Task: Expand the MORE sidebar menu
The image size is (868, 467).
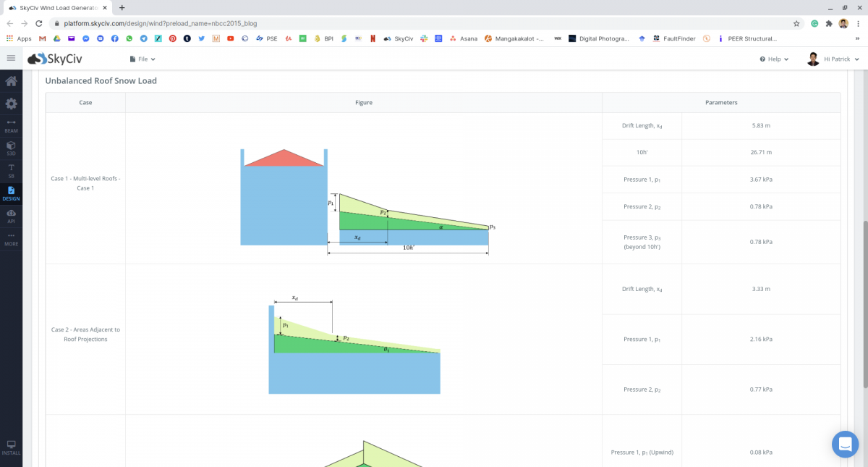Action: (11, 239)
